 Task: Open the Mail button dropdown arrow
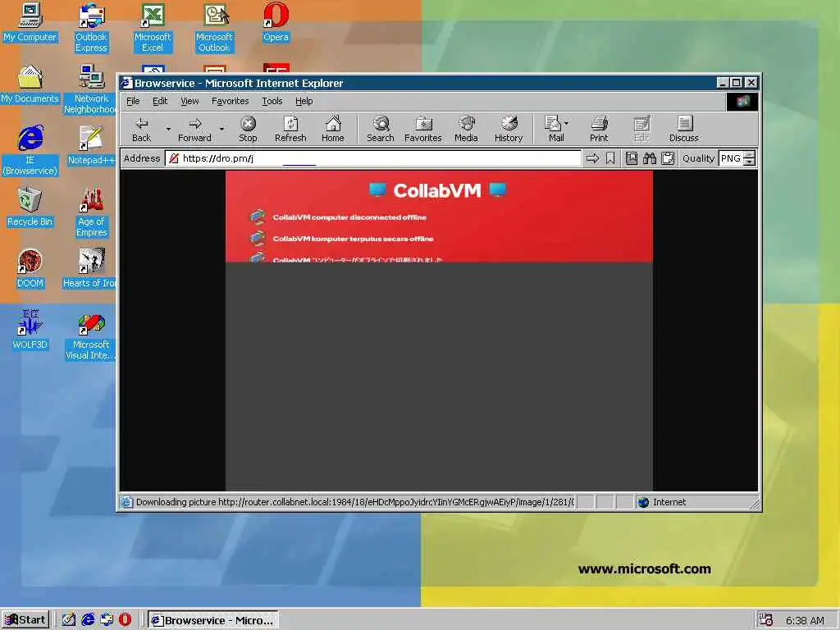567,123
